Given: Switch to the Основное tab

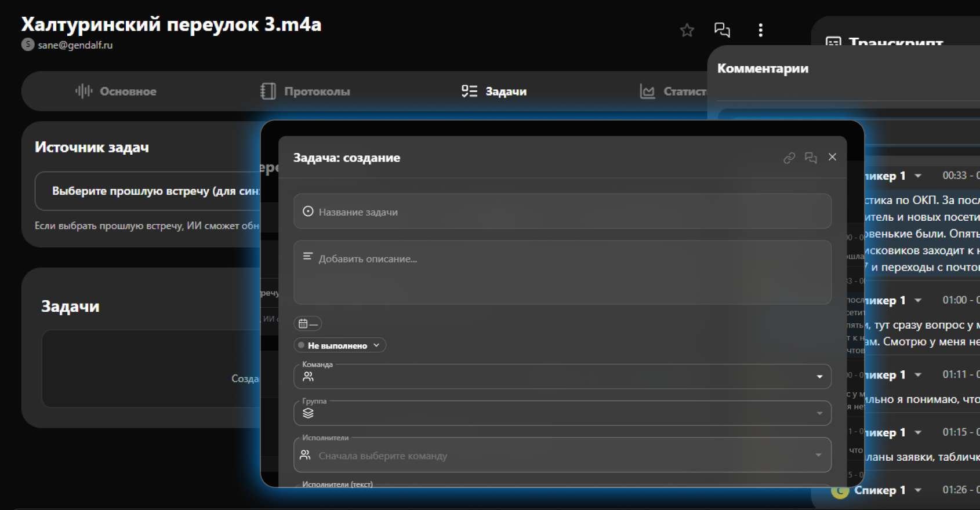Looking at the screenshot, I should (116, 92).
